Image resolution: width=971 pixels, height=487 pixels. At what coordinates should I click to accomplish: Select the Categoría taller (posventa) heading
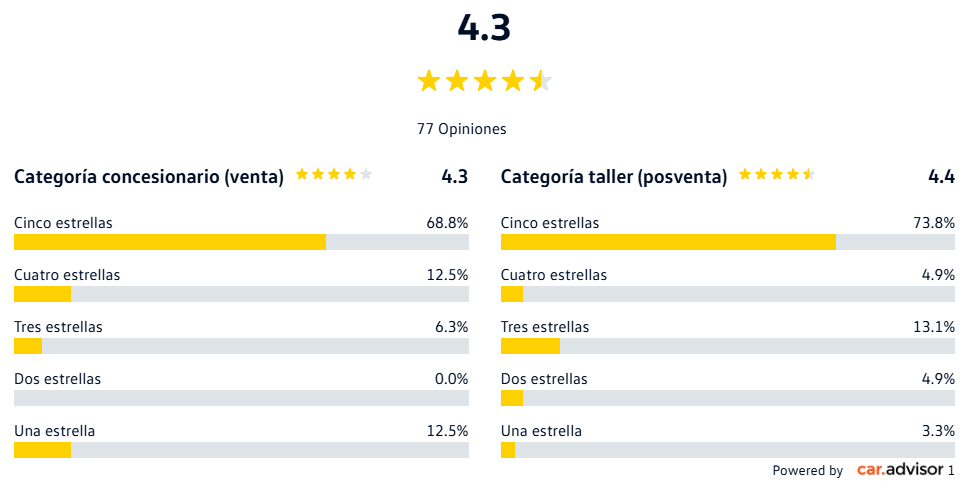[x=614, y=177]
